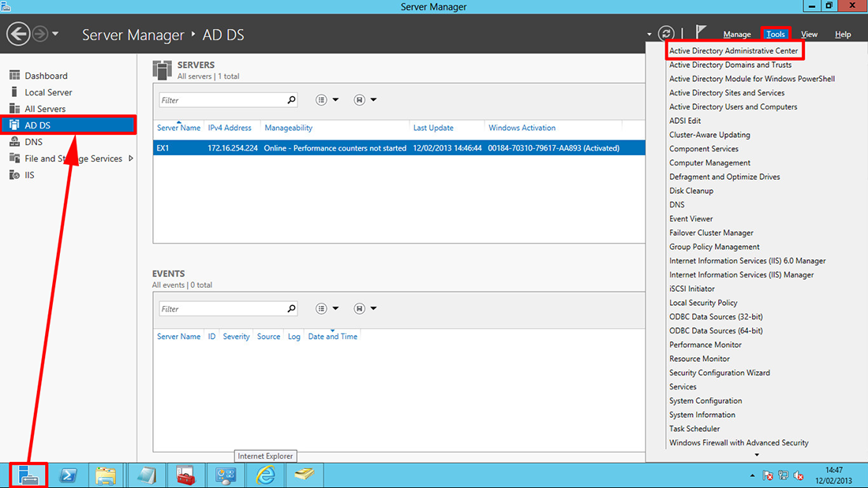Open Component Services from Tools menu

704,149
